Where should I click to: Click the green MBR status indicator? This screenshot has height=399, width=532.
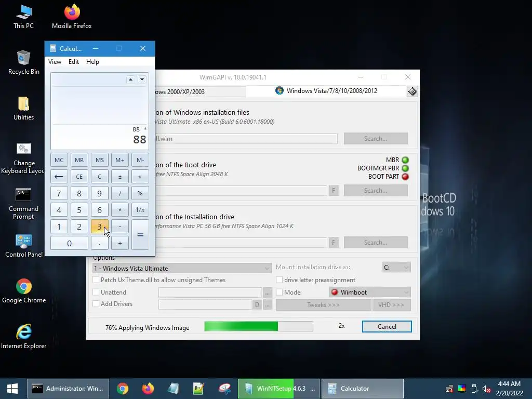(405, 160)
